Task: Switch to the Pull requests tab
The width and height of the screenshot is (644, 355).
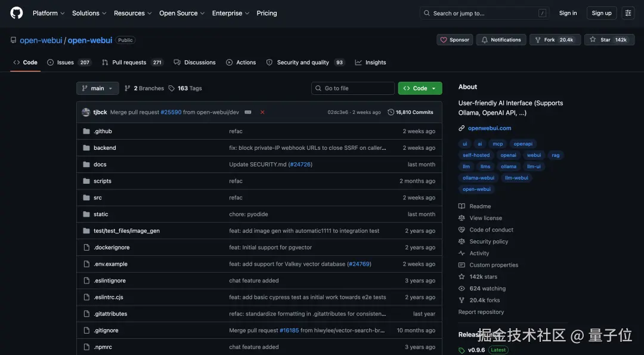Action: [132, 63]
